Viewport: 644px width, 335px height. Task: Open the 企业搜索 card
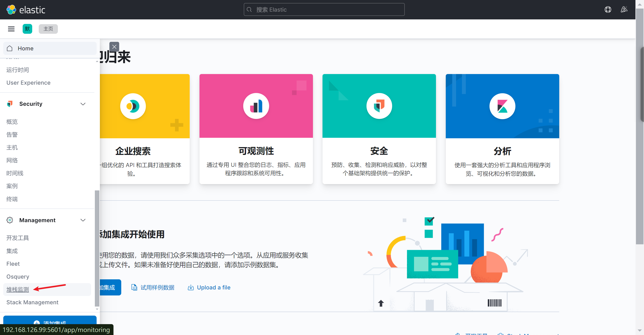[x=145, y=129]
